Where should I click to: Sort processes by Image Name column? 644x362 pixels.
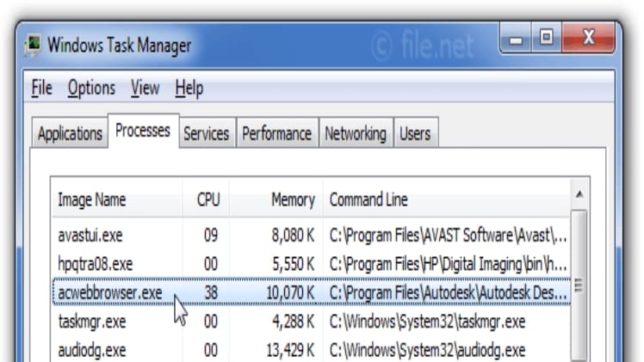click(91, 199)
